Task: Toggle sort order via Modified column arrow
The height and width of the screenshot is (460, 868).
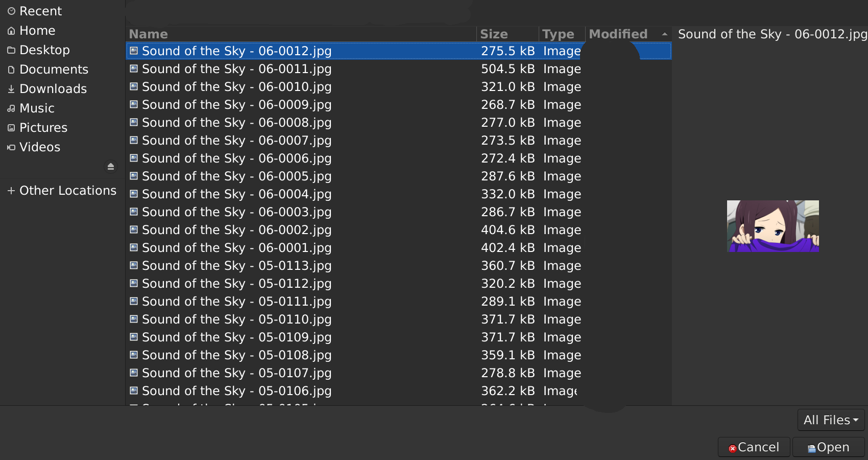Action: tap(665, 34)
